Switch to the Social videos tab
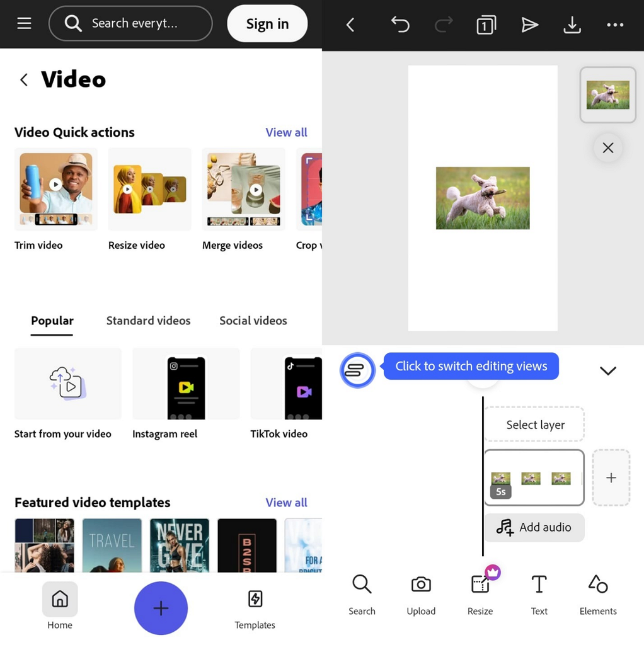Viewport: 644px width, 645px height. point(253,321)
